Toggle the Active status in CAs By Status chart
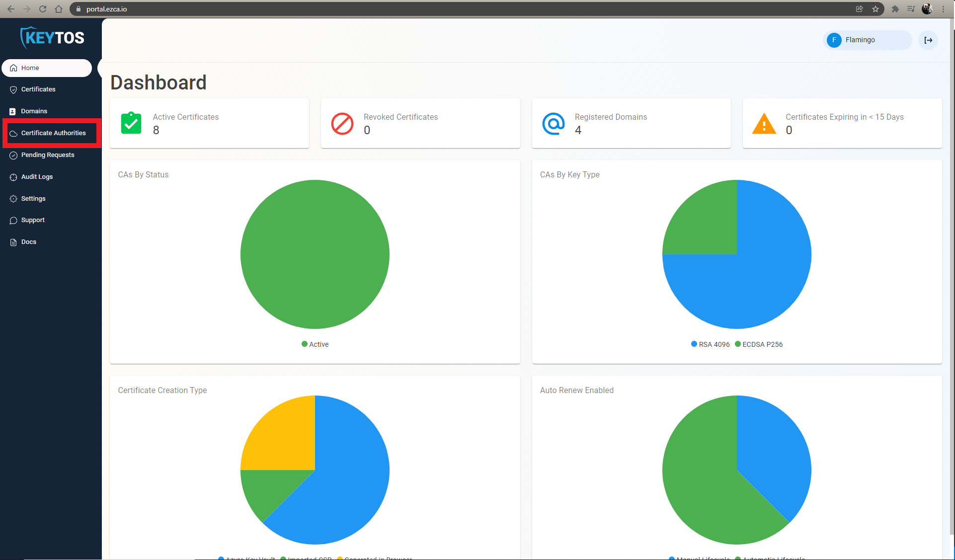 (314, 344)
